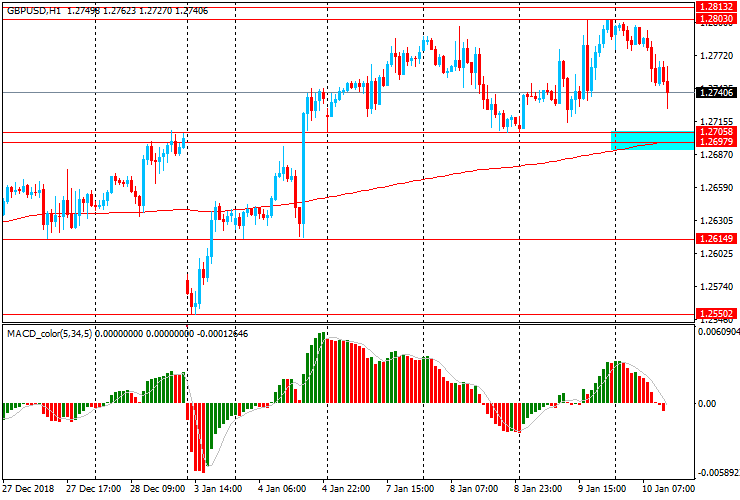Click the 9 Jan 15:00 time label

(x=602, y=488)
